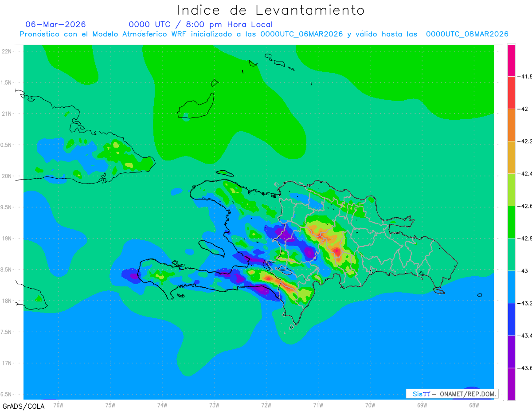Click the '-43' legend value
This screenshot has width=532, height=411.
[x=523, y=270]
